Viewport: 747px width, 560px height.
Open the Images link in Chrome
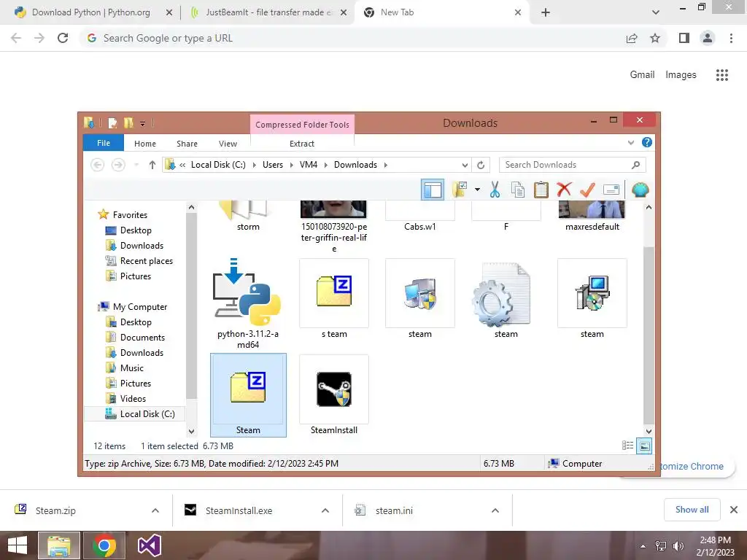[x=681, y=75]
